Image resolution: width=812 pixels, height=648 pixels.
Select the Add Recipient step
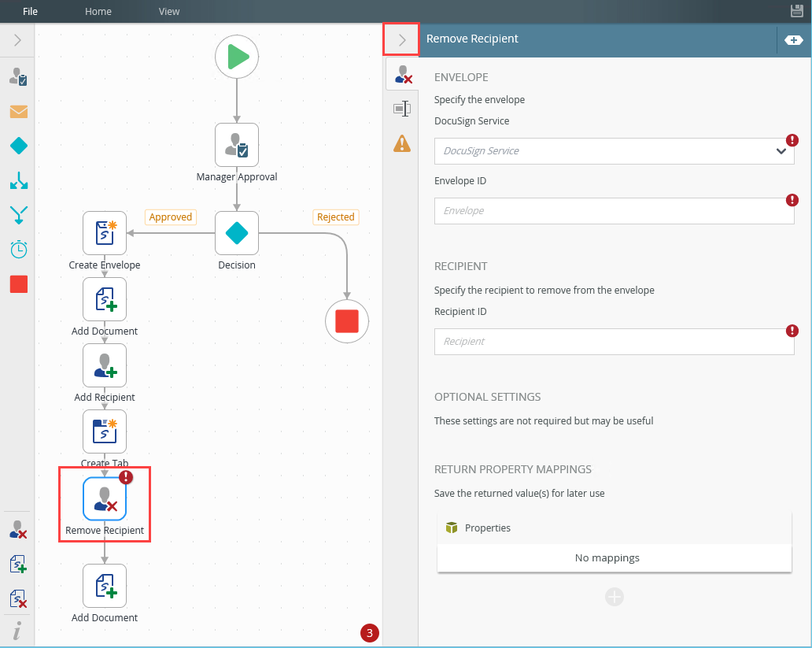[105, 365]
